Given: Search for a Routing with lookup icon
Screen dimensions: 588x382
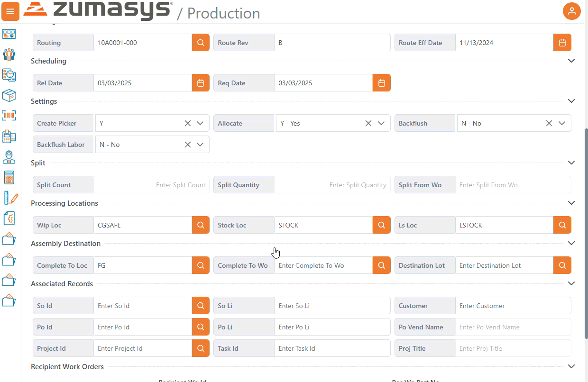Looking at the screenshot, I should [201, 43].
